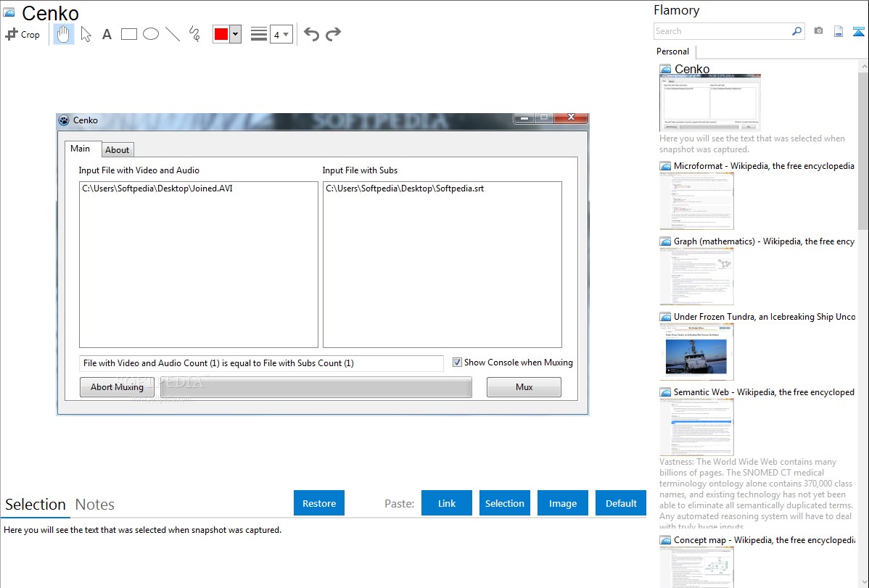The width and height of the screenshot is (869, 588).
Task: Click the Restore button
Action: pos(319,502)
